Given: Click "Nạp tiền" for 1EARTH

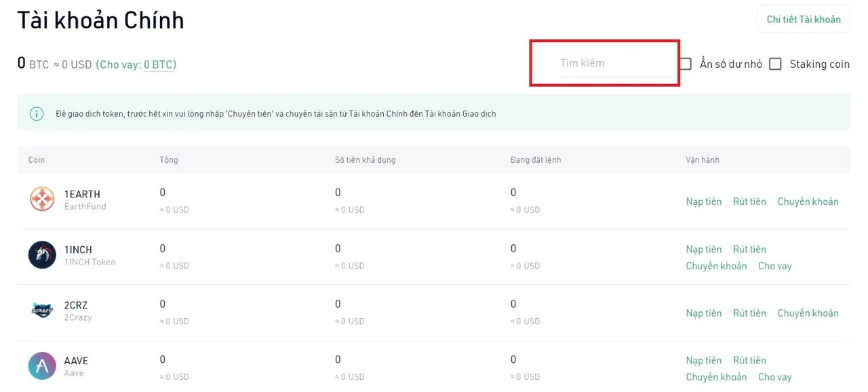Looking at the screenshot, I should click(703, 201).
